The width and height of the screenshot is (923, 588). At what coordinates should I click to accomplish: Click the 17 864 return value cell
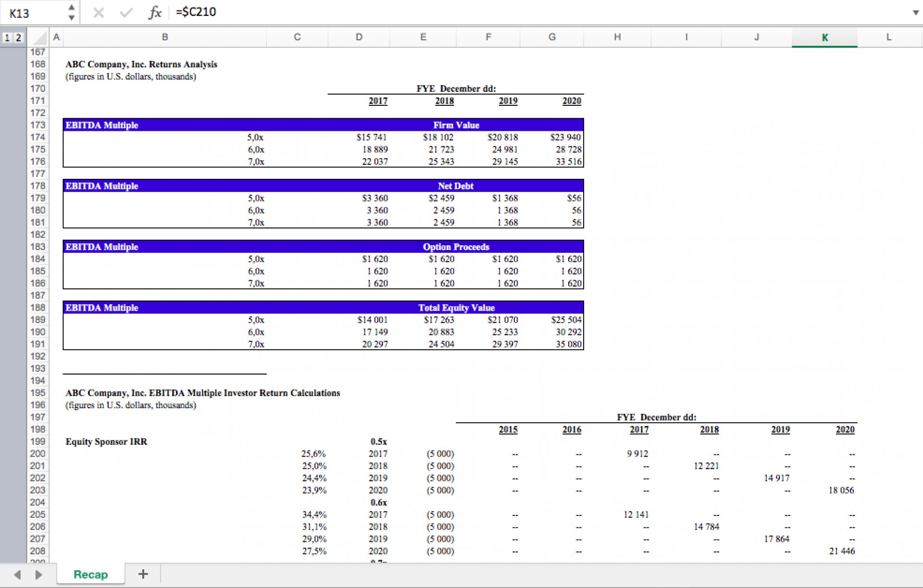tap(776, 539)
